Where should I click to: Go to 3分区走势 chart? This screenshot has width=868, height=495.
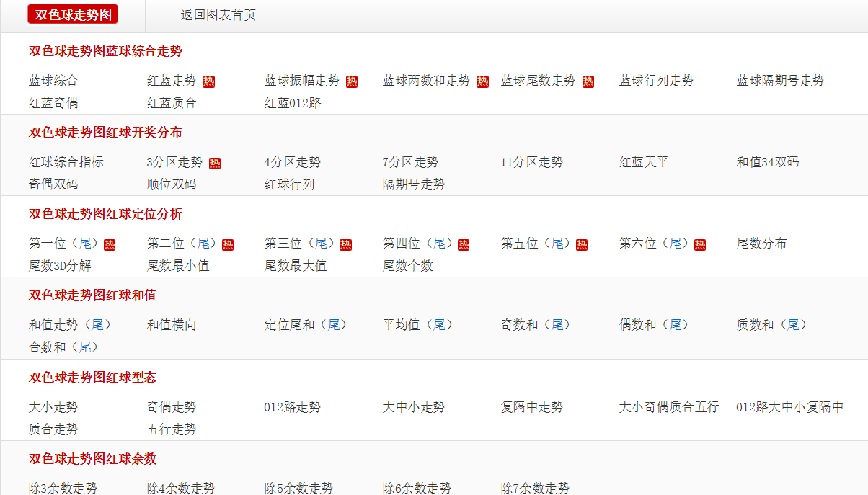174,162
